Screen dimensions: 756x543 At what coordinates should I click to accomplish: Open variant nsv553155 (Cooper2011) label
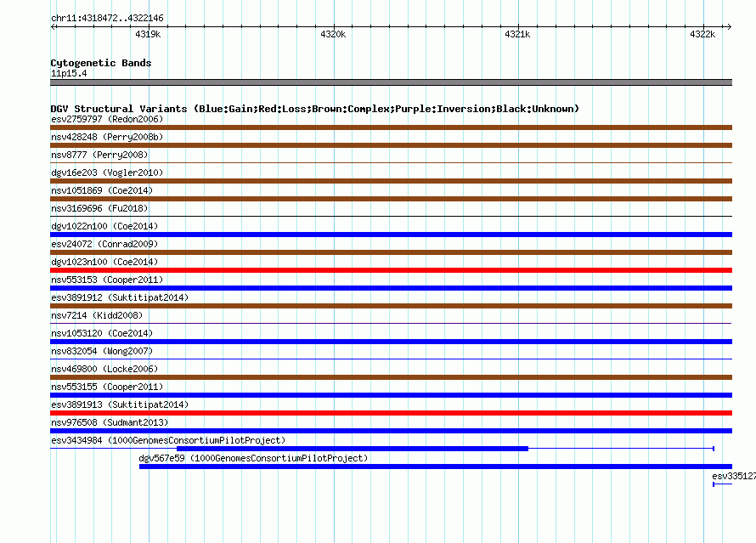coord(107,387)
